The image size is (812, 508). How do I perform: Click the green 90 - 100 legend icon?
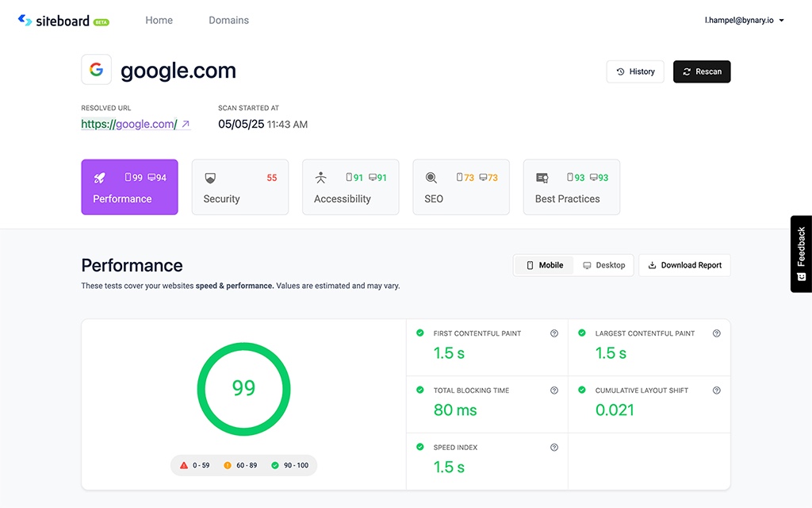click(x=275, y=465)
